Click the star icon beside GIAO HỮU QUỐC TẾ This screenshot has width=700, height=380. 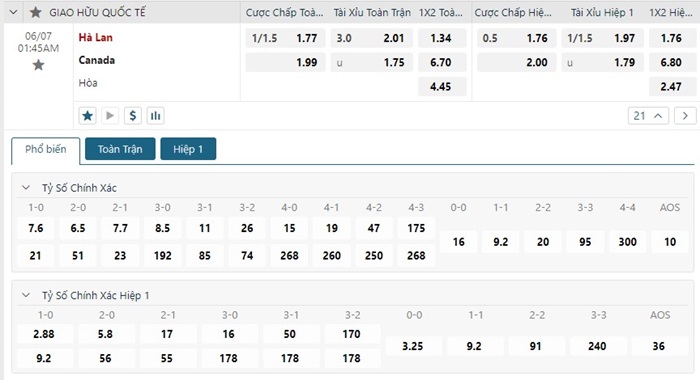click(35, 12)
